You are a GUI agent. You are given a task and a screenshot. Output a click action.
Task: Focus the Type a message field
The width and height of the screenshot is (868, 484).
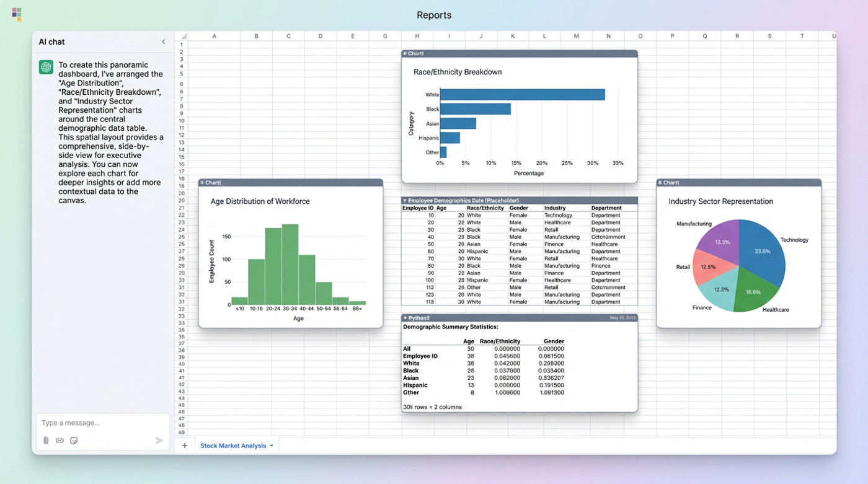coord(103,423)
